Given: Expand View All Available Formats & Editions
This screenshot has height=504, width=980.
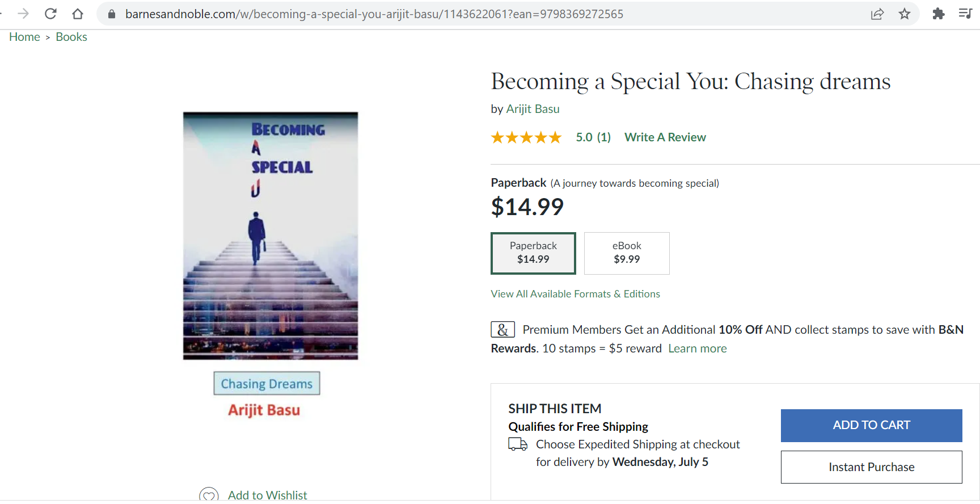Looking at the screenshot, I should (575, 294).
